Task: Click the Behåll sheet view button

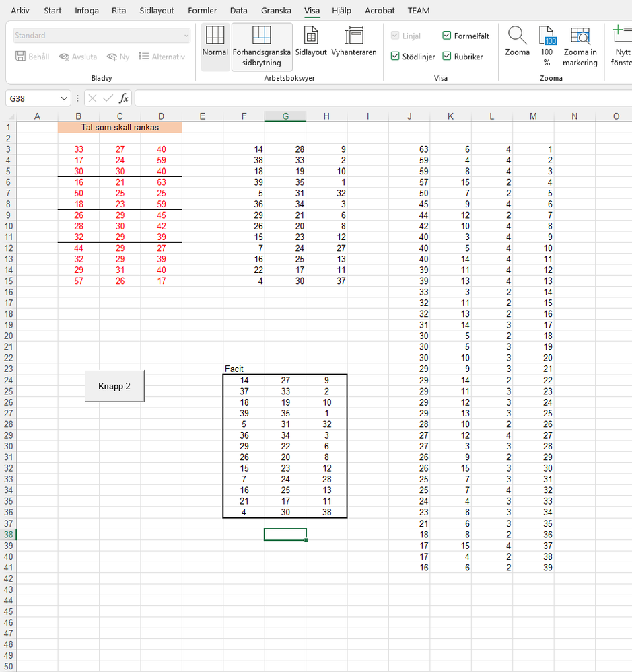Action: pos(32,57)
